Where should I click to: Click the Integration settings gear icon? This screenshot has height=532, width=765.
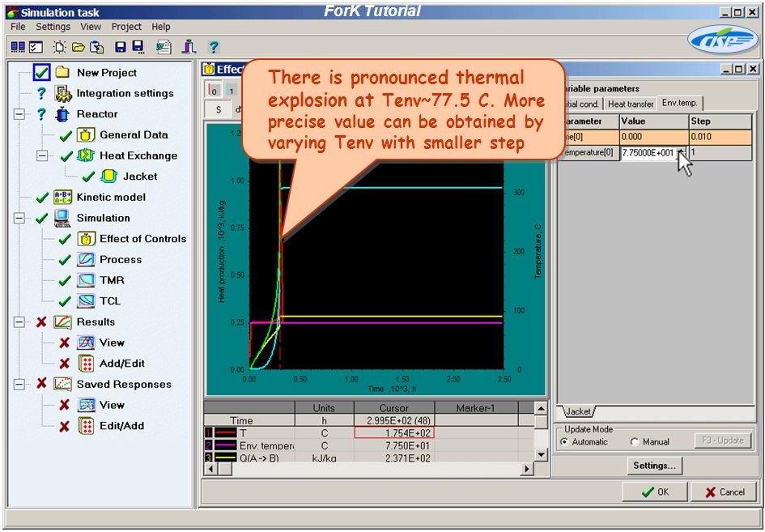62,93
